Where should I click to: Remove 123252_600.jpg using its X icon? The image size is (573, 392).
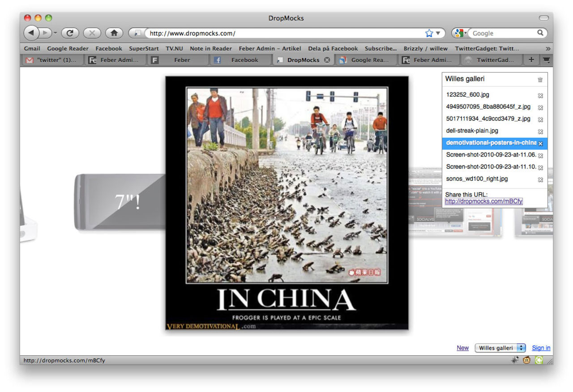point(540,95)
